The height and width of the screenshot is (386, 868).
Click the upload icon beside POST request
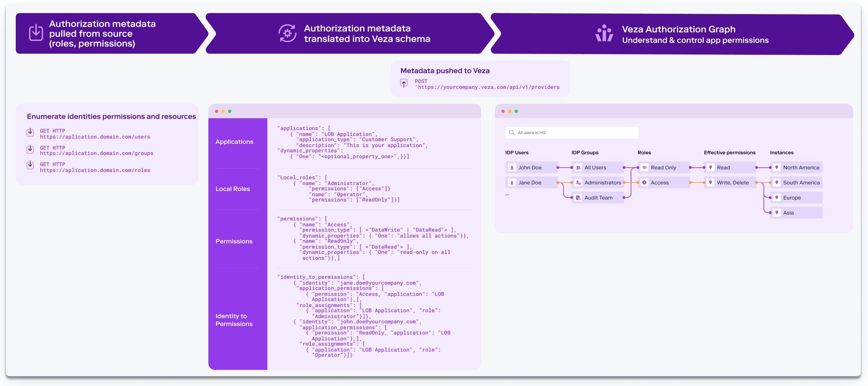pyautogui.click(x=404, y=83)
